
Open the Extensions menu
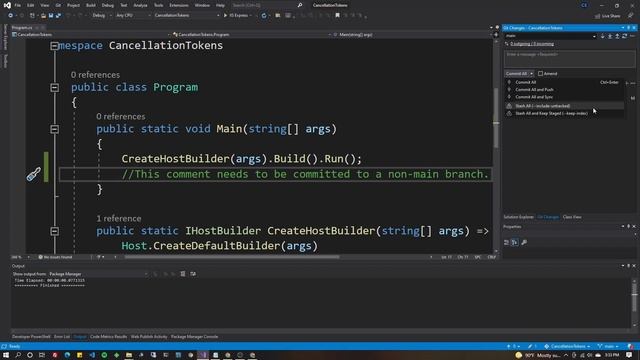pos(179,5)
